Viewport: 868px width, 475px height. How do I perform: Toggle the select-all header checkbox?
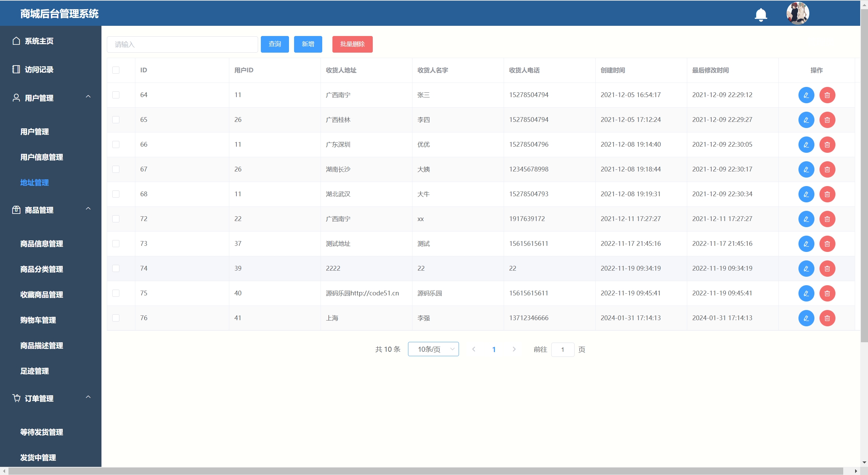tap(116, 70)
